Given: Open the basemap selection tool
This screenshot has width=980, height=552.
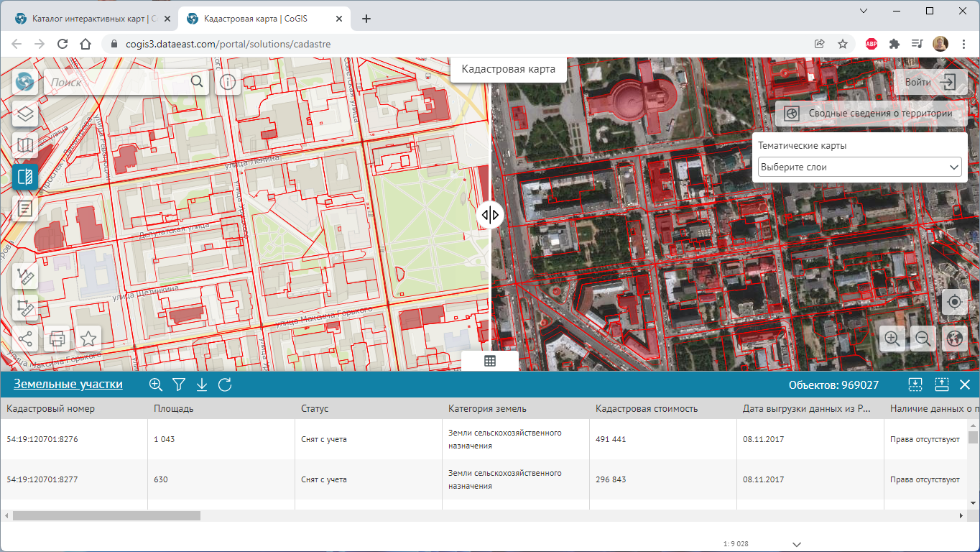Looking at the screenshot, I should click(x=25, y=146).
